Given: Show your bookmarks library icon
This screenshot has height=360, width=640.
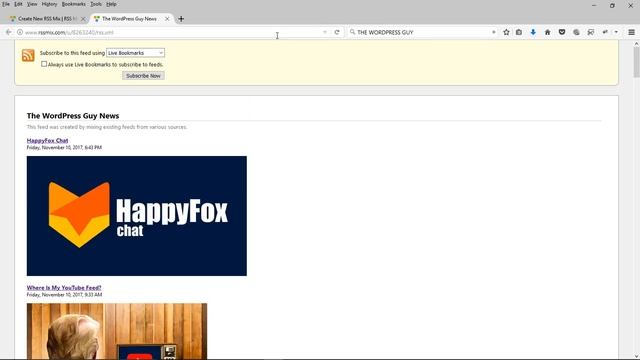Looking at the screenshot, I should coord(519,32).
